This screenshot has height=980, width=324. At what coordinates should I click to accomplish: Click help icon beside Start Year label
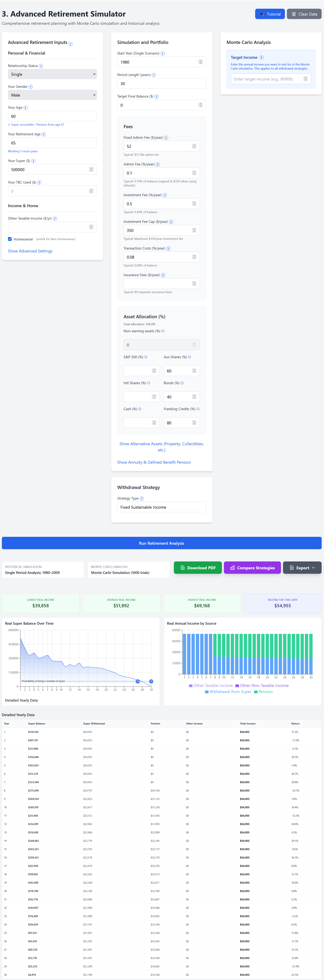163,54
